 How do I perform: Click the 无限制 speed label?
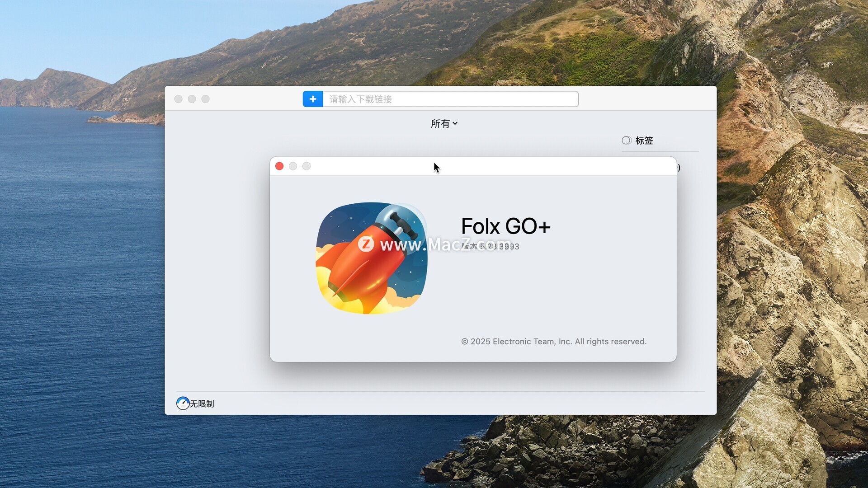pyautogui.click(x=202, y=404)
